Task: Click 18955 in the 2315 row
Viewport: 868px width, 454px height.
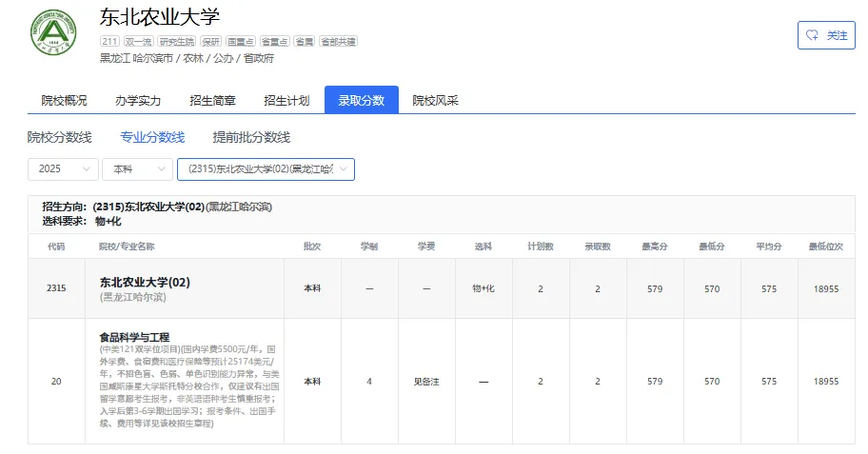Action: pos(826,289)
